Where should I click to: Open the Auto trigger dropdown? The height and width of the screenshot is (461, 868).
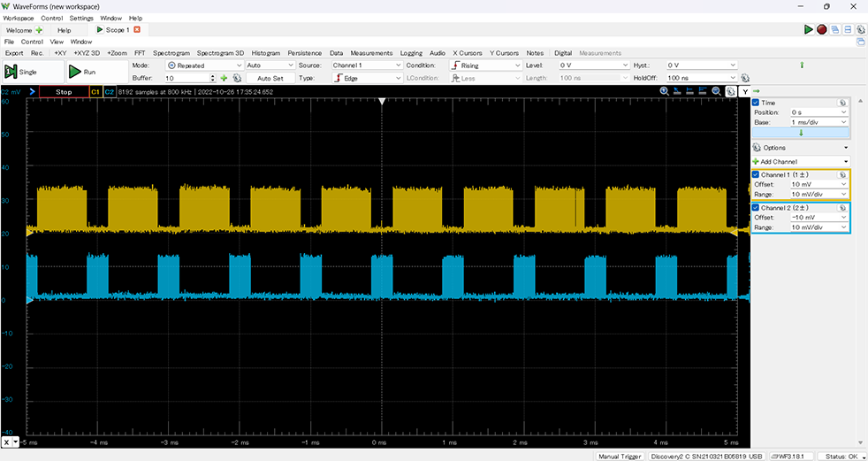pos(270,65)
